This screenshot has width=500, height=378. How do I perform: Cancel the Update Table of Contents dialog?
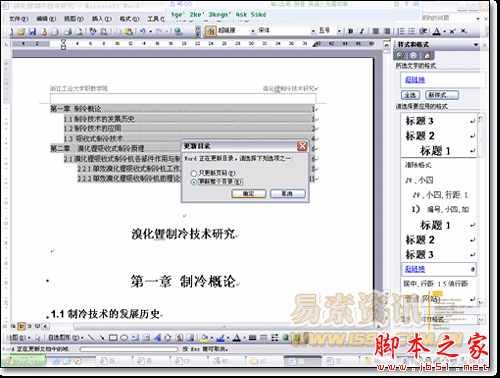tap(287, 193)
